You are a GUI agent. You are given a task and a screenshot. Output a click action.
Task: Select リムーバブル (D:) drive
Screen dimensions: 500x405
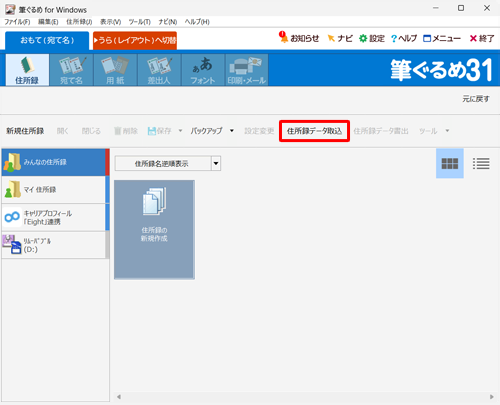point(54,245)
